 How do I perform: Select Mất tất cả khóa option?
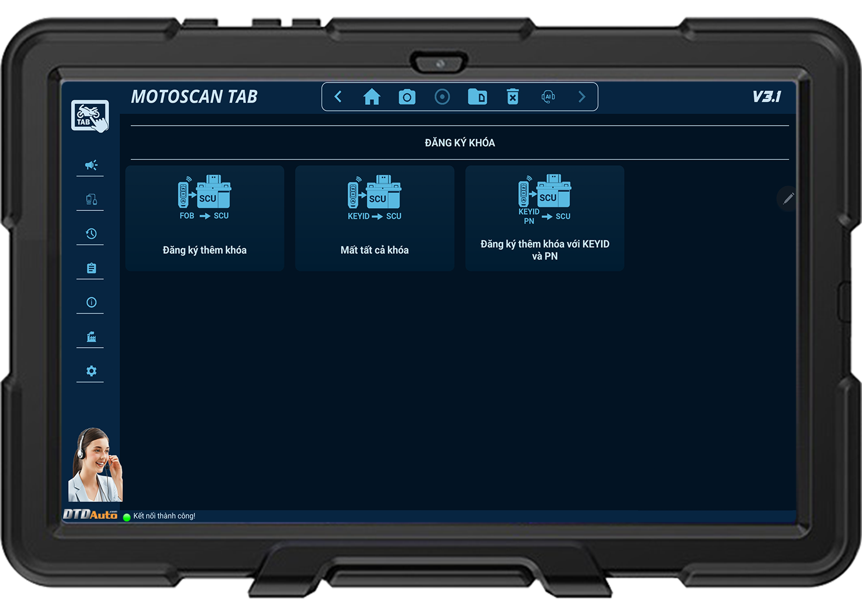coord(375,218)
